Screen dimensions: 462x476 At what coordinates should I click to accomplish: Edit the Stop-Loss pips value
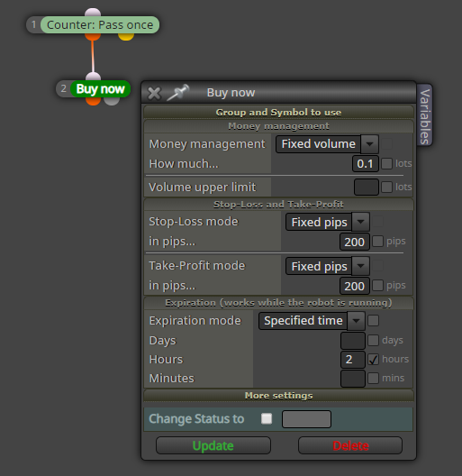[355, 242]
